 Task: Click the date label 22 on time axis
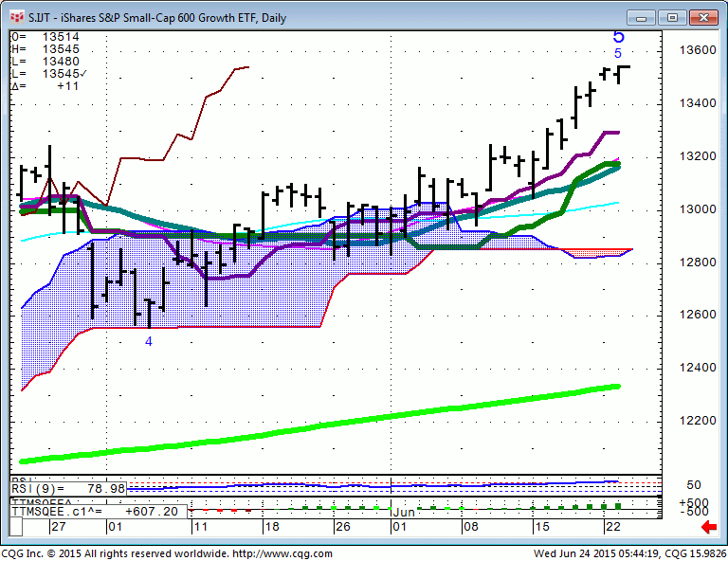(613, 527)
